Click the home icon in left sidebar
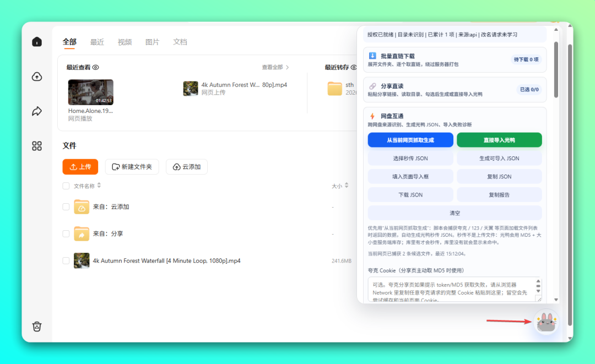595x364 pixels. (x=37, y=42)
